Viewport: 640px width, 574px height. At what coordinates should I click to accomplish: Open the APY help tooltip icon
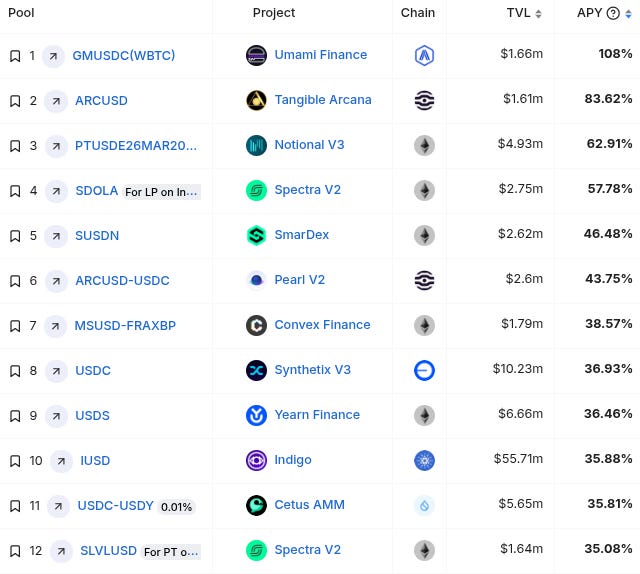point(613,13)
